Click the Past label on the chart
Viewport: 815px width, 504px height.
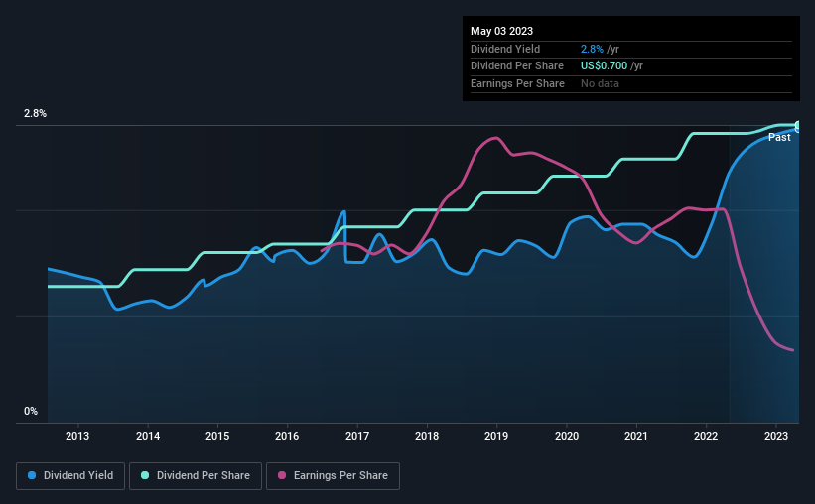[779, 137]
